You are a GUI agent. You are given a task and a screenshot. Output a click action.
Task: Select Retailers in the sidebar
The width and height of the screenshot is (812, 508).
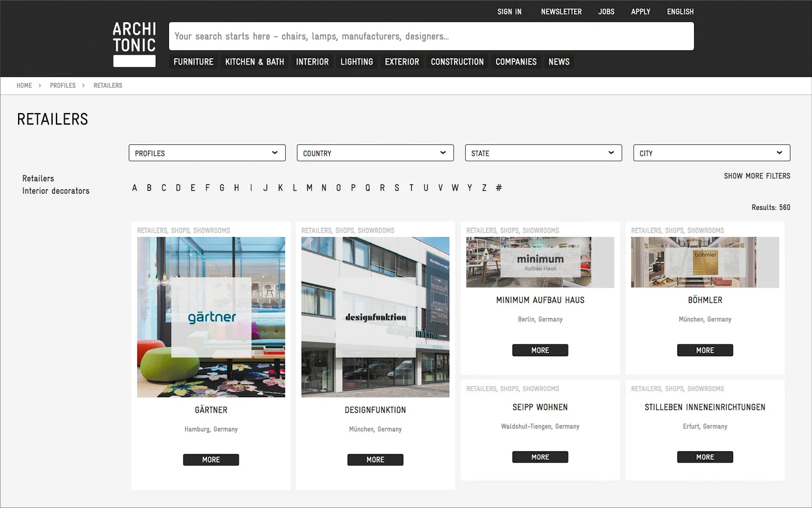pos(38,178)
